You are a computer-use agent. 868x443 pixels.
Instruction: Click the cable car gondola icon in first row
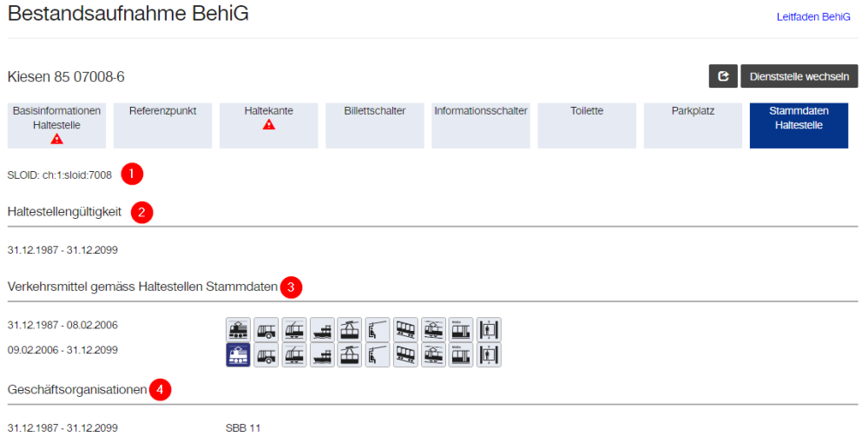pyautogui.click(x=349, y=330)
